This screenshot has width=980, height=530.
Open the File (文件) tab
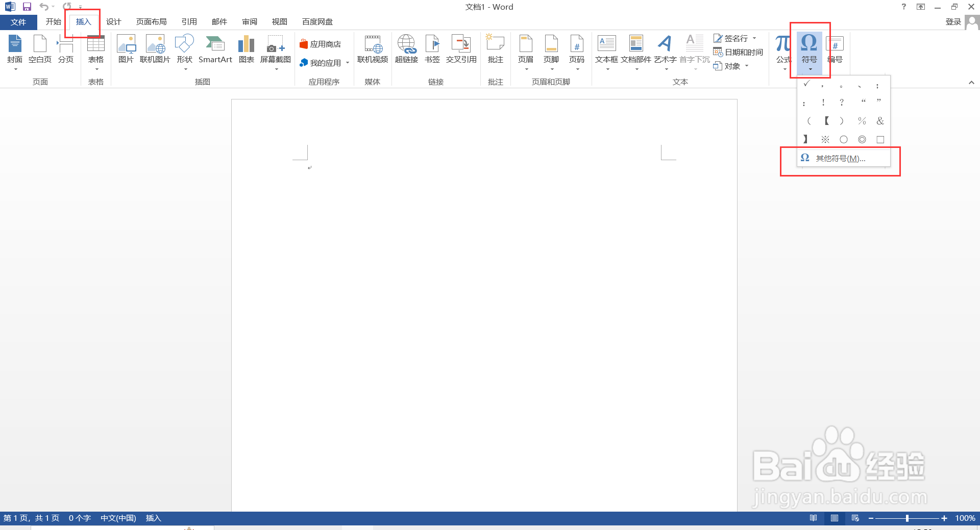[18, 22]
